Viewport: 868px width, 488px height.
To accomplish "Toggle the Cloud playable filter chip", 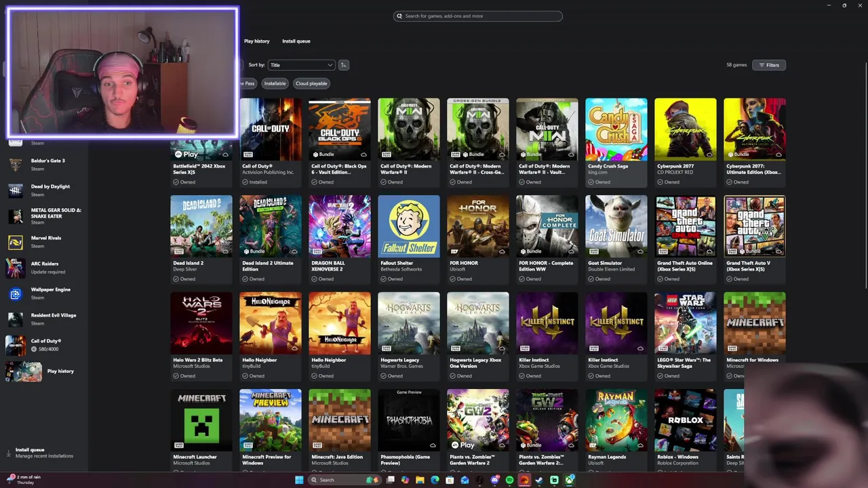I will coord(311,83).
